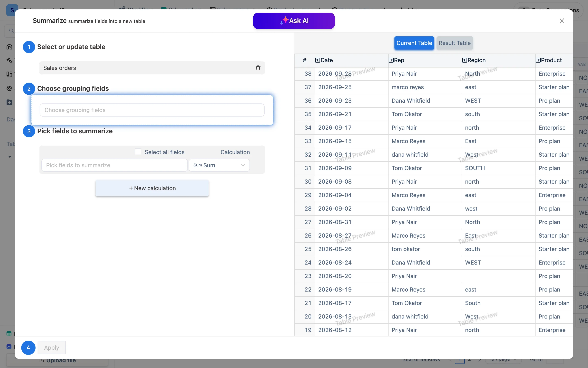This screenshot has width=588, height=368.
Task: Toggle the Select all fields checkbox
Action: coord(138,152)
